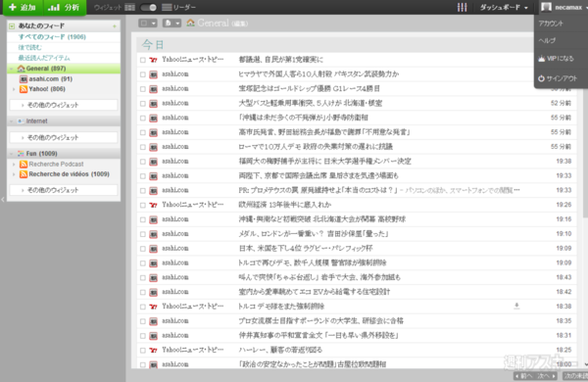Check the box for 日本、米国を下し4位 ラグビー

142,249
